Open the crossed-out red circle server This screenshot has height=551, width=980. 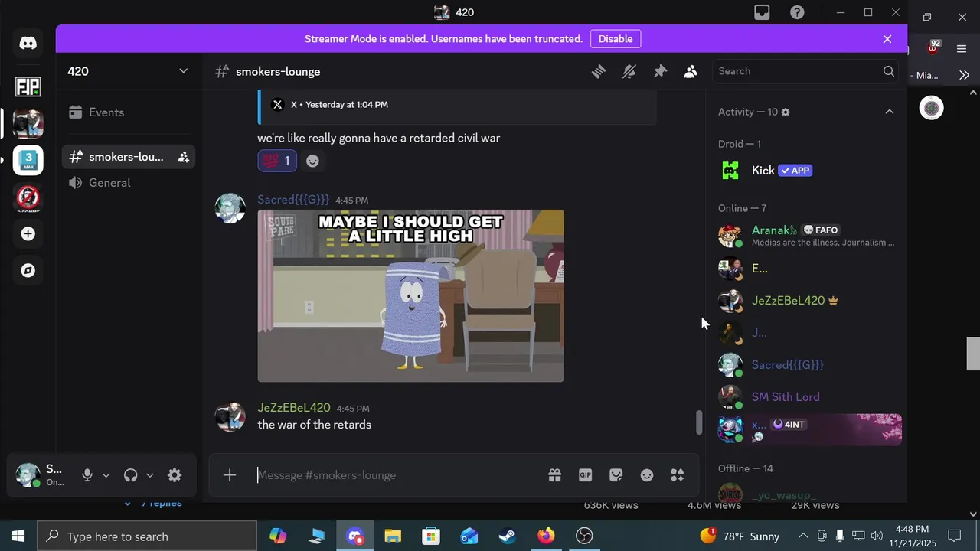click(28, 197)
